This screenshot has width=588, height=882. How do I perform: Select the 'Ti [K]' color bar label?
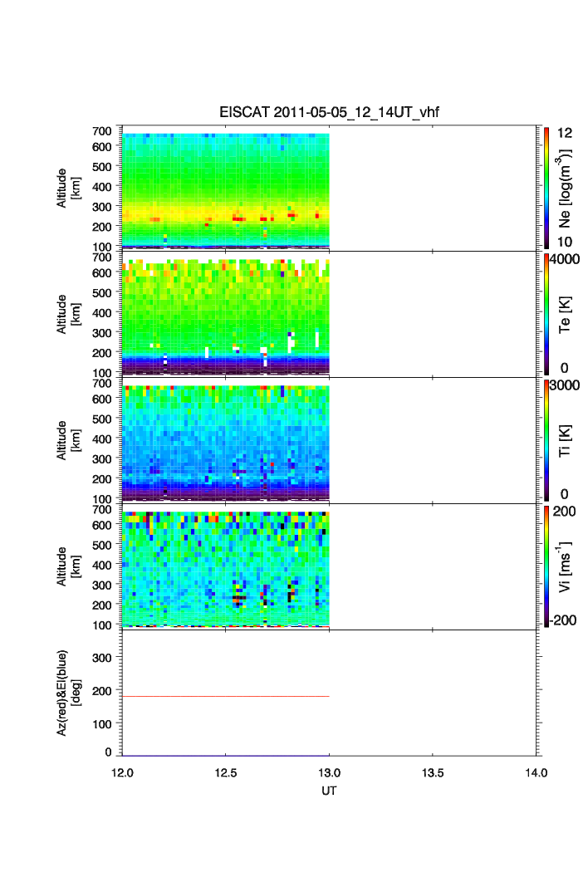pos(565,440)
